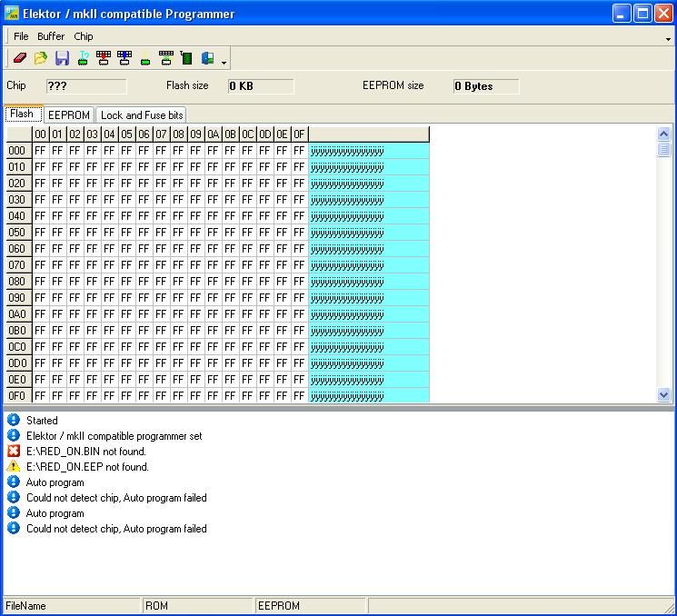Click the save floppy disk icon
This screenshot has width=677, height=616.
pos(62,59)
